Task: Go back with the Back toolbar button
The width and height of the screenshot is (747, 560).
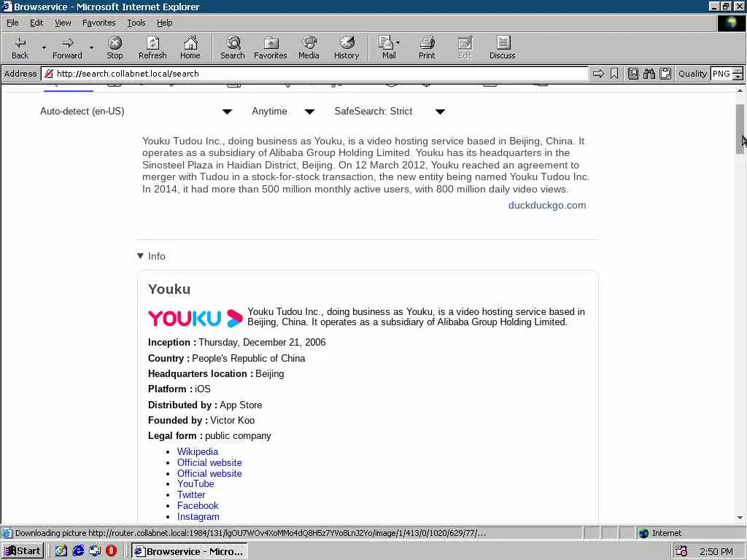Action: (x=20, y=47)
